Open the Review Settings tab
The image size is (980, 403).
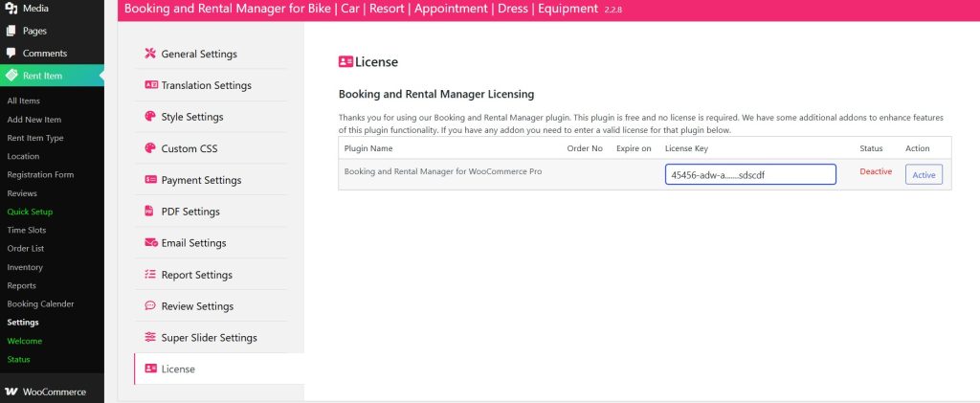click(197, 306)
